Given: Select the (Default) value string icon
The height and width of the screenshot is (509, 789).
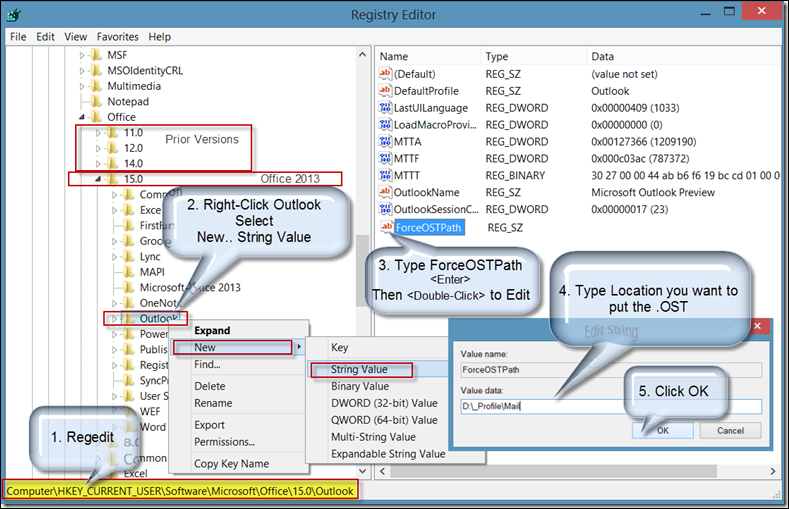Looking at the screenshot, I should 385,74.
